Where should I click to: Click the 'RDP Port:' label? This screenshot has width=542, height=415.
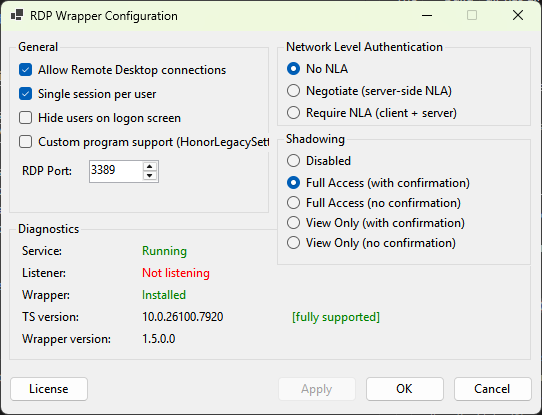47,171
